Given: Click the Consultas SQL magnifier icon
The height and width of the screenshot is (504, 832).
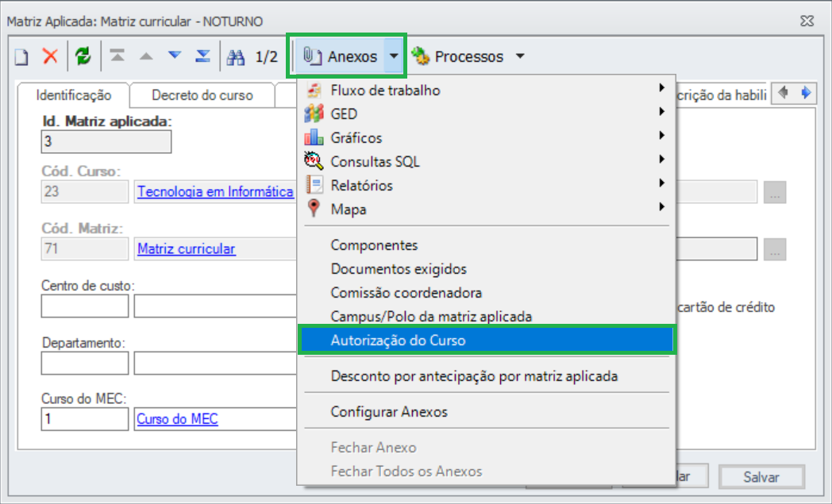Looking at the screenshot, I should [x=314, y=161].
